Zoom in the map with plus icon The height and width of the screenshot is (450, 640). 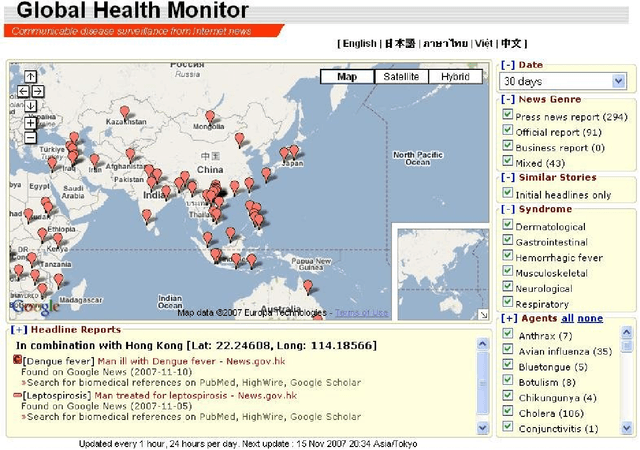point(30,123)
